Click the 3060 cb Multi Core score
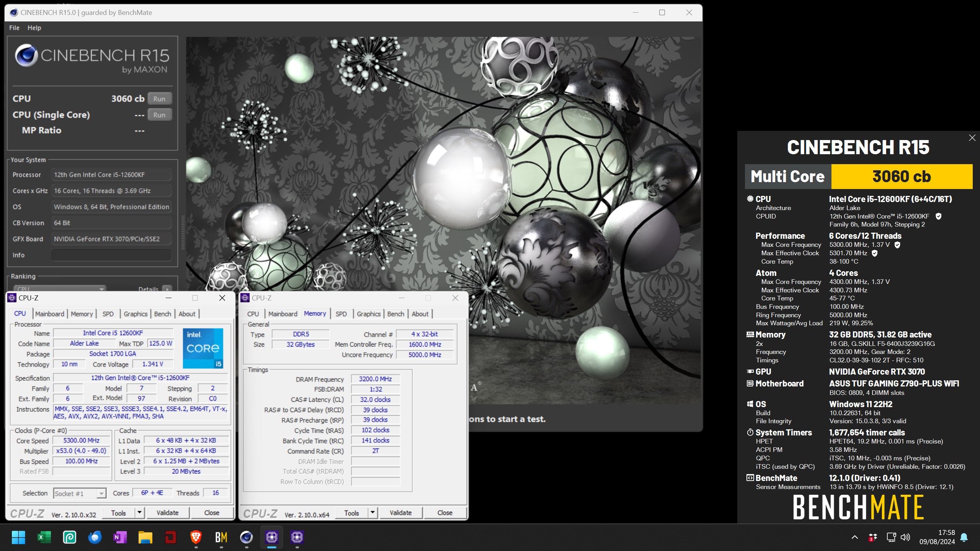Screen dimensions: 980x551 tap(902, 176)
